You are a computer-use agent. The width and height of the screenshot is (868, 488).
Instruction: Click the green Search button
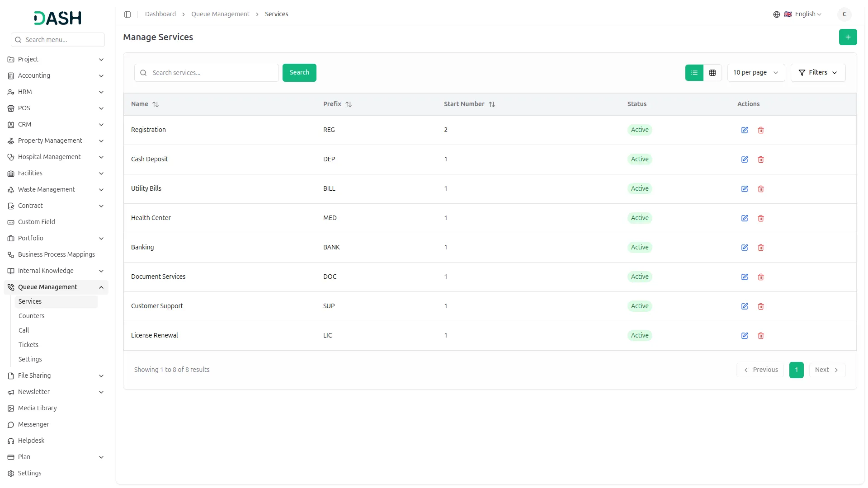coord(299,73)
